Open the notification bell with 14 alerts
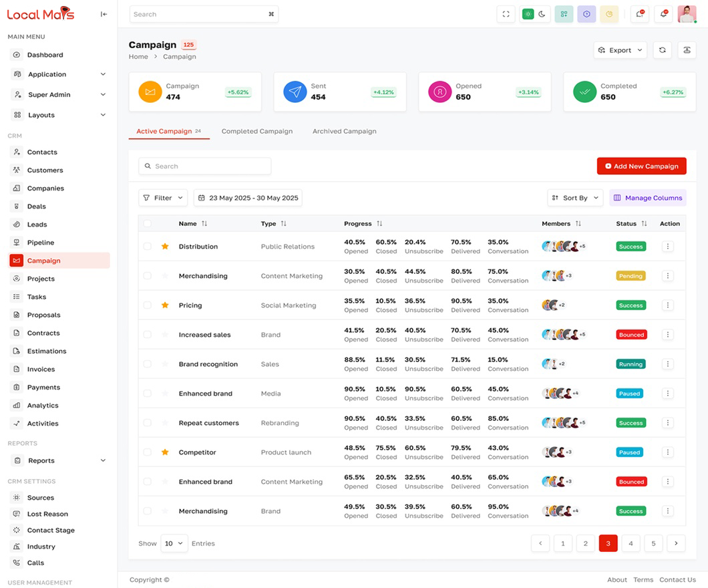 639,14
